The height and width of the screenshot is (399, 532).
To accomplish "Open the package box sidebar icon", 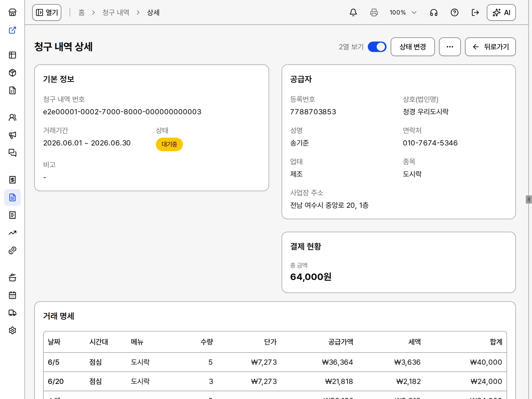I will click(12, 73).
